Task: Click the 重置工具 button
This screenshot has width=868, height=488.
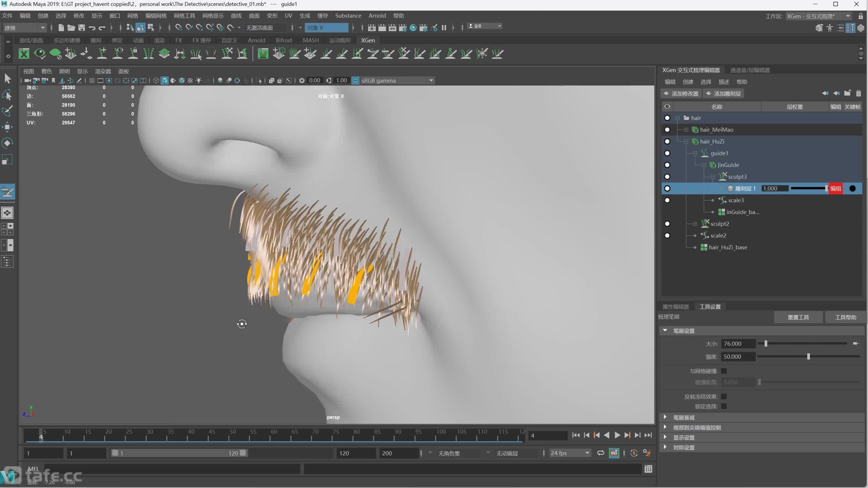Action: point(798,317)
